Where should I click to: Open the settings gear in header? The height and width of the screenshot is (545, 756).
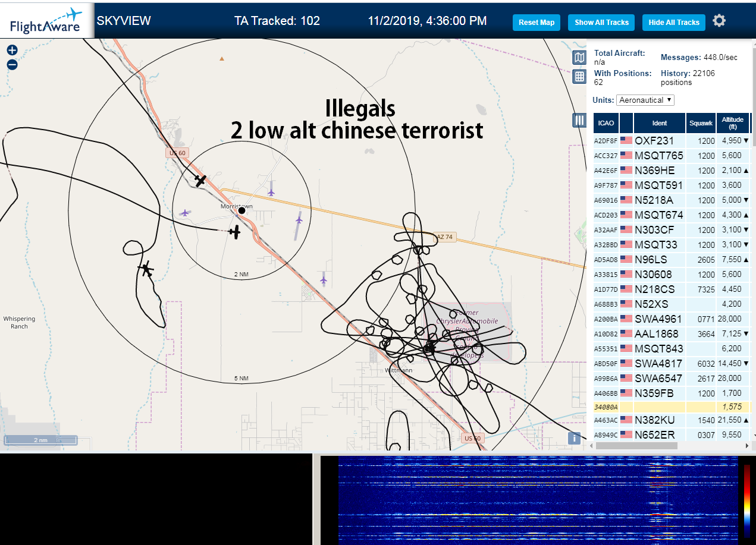click(719, 21)
